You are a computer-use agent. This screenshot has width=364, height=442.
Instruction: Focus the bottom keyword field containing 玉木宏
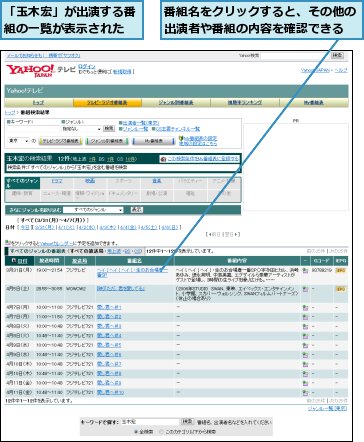tap(150, 422)
